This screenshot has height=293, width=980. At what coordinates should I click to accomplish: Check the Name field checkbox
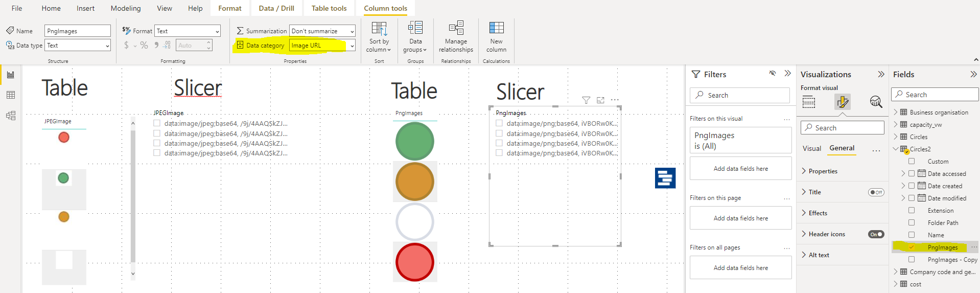click(912, 235)
